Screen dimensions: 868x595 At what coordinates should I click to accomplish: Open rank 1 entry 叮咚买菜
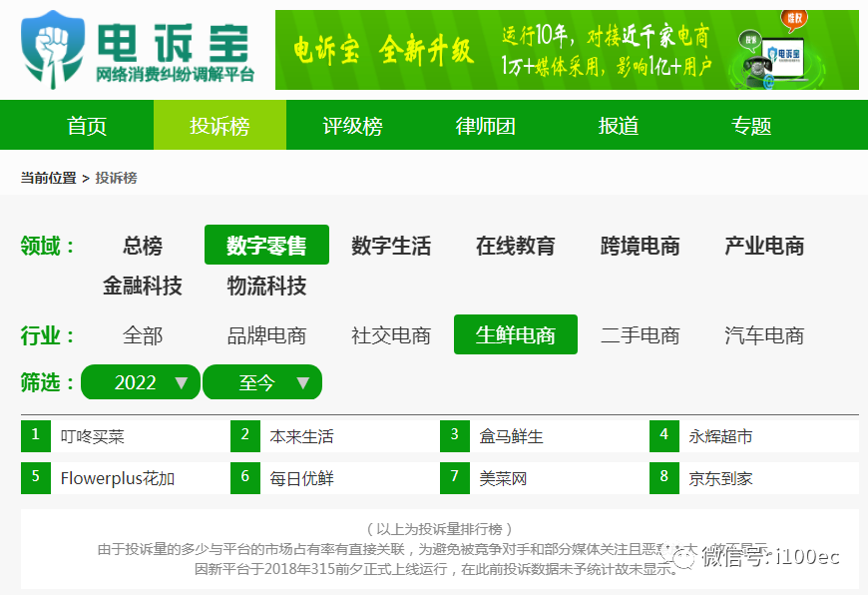(93, 436)
